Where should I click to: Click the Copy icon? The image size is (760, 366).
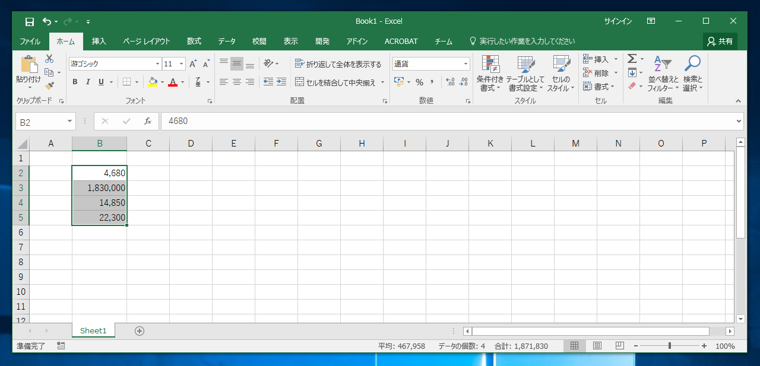coord(48,72)
